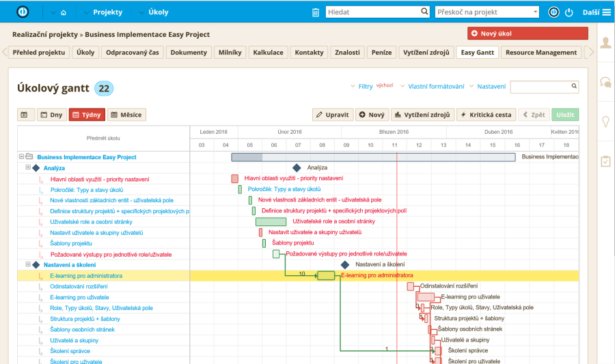This screenshot has width=615, height=364.
Task: Expand the Filtry section
Action: coord(365,87)
